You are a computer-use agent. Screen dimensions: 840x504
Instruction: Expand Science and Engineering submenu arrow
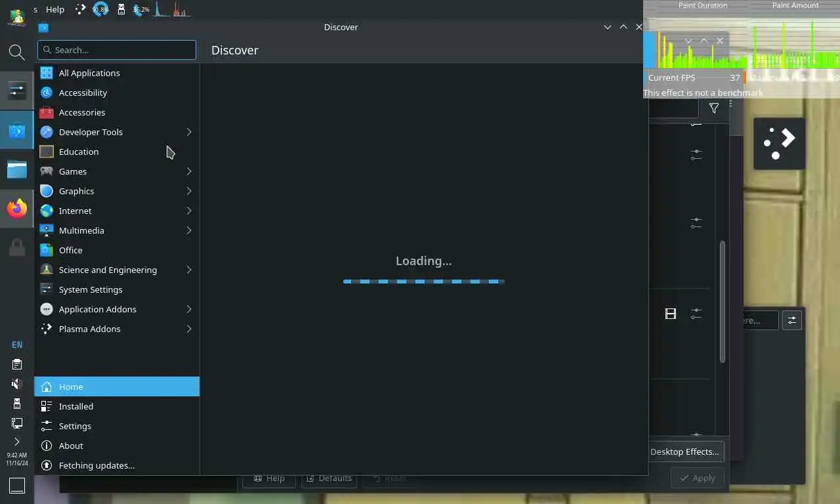coord(189,270)
